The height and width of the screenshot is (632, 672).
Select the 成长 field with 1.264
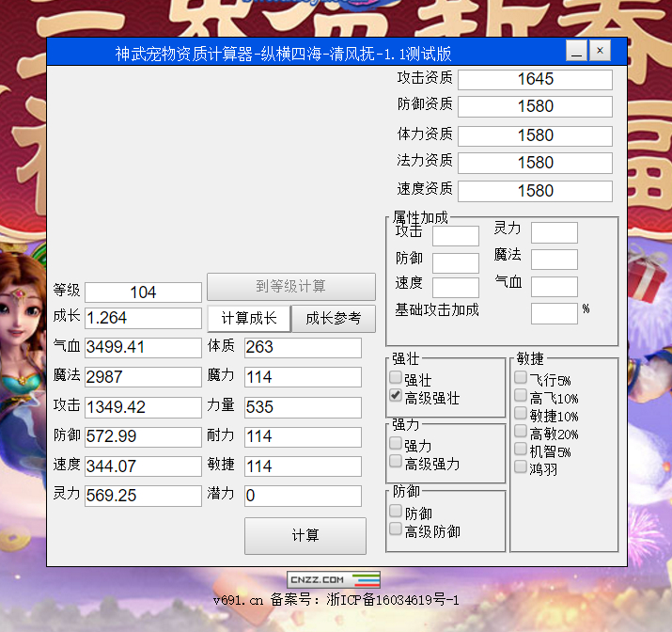click(x=143, y=318)
